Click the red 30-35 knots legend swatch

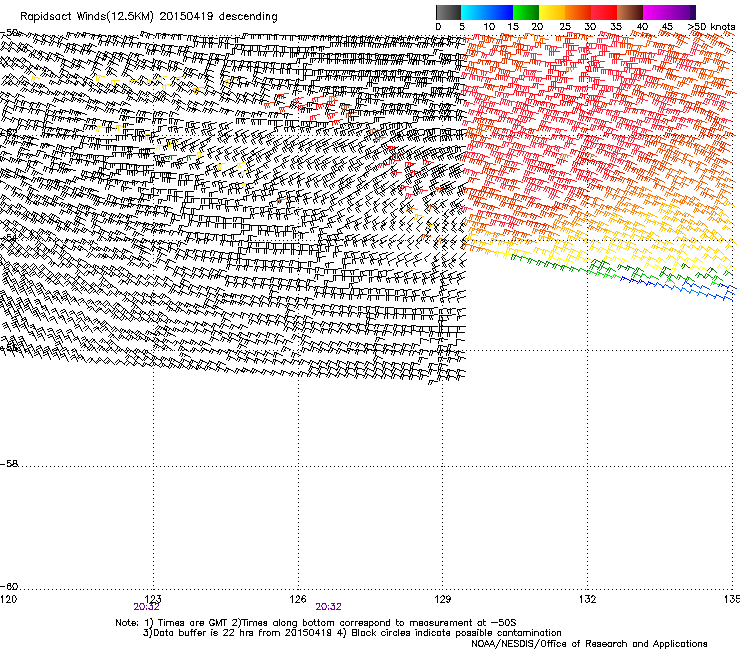pyautogui.click(x=604, y=12)
